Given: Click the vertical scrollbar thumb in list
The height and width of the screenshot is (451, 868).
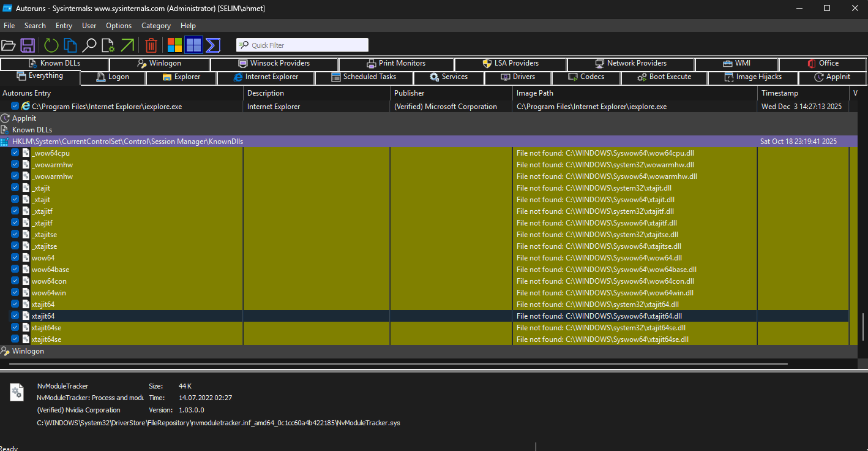Looking at the screenshot, I should coord(864,326).
